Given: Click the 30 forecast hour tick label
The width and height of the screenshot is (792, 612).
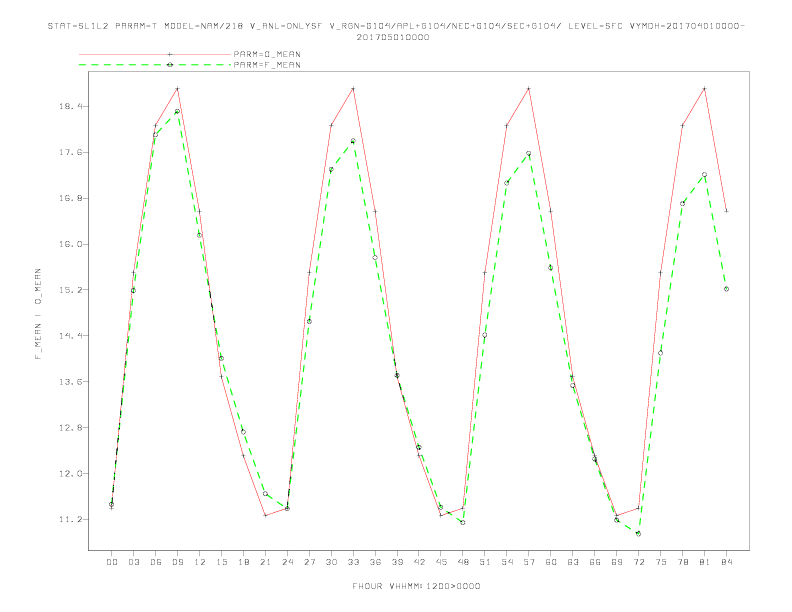Looking at the screenshot, I should click(x=331, y=562).
